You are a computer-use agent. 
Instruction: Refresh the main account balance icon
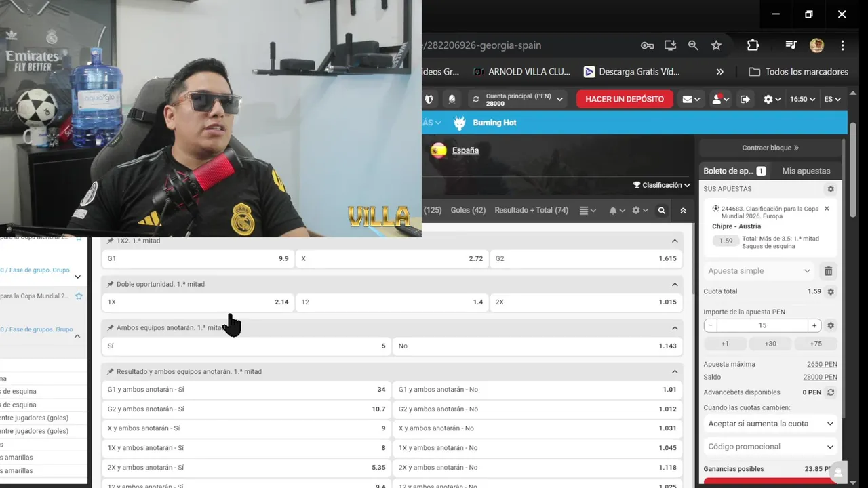[x=476, y=99]
